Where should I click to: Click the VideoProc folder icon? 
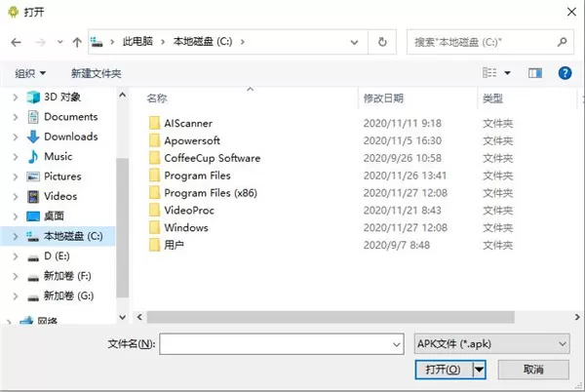154,210
